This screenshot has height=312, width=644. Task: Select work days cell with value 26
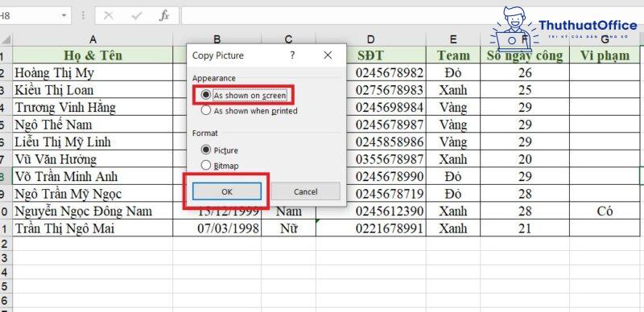click(525, 72)
